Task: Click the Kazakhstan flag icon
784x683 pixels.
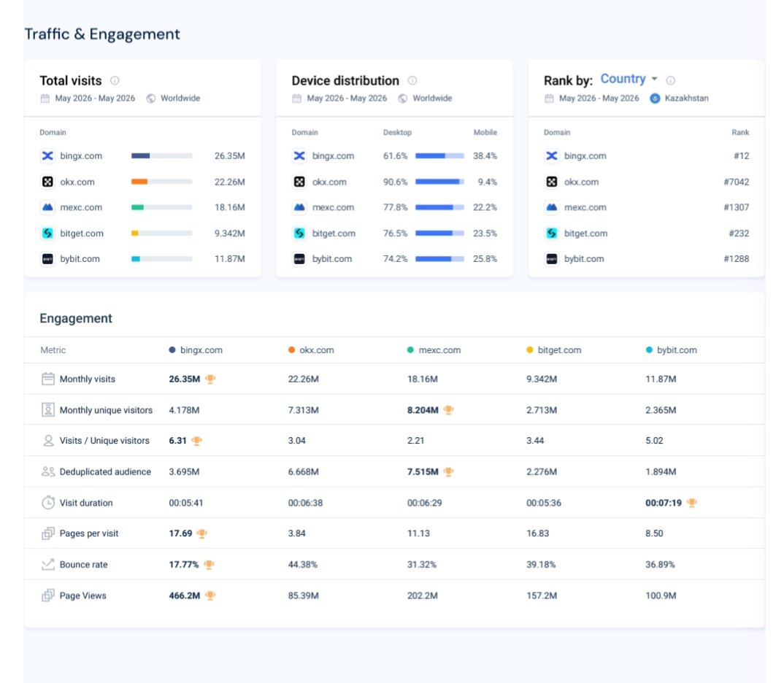Action: tap(655, 99)
